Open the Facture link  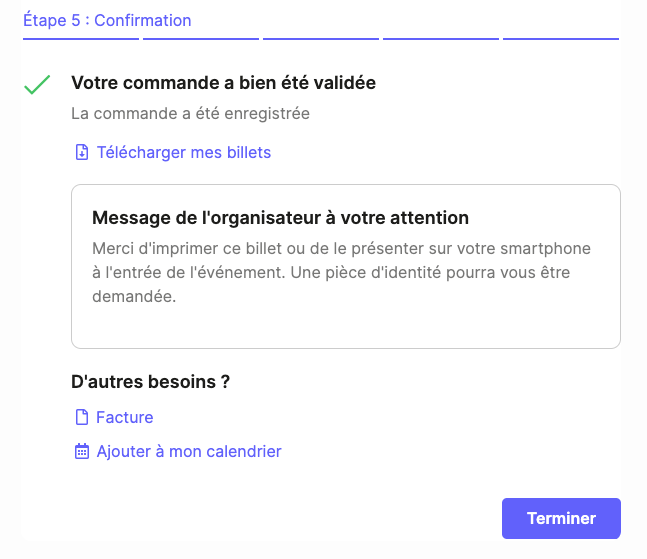(x=124, y=417)
